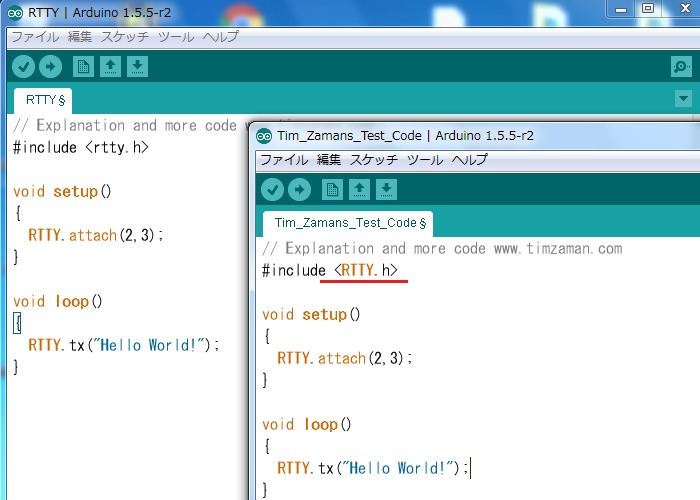Open ヘルプ menu in Tim_Zamans_Test_Code window

[469, 160]
